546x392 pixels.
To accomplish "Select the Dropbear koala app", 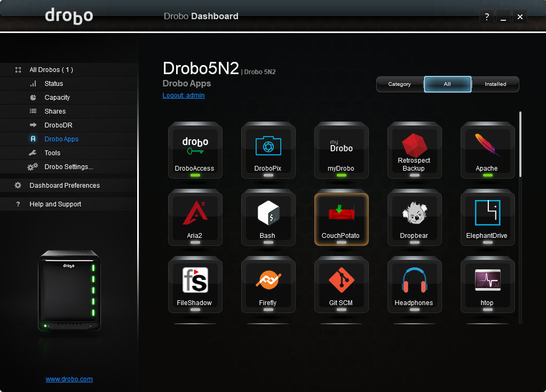I will [x=414, y=218].
